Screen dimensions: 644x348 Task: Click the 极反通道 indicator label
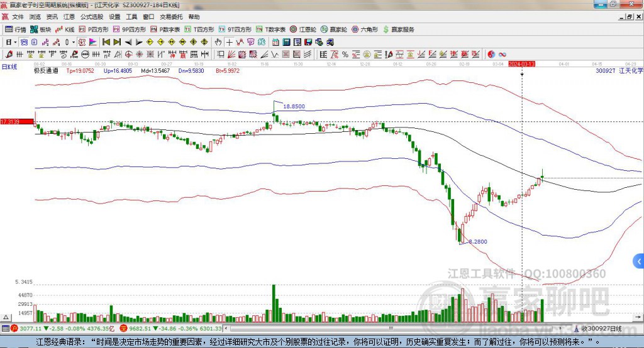pos(46,71)
